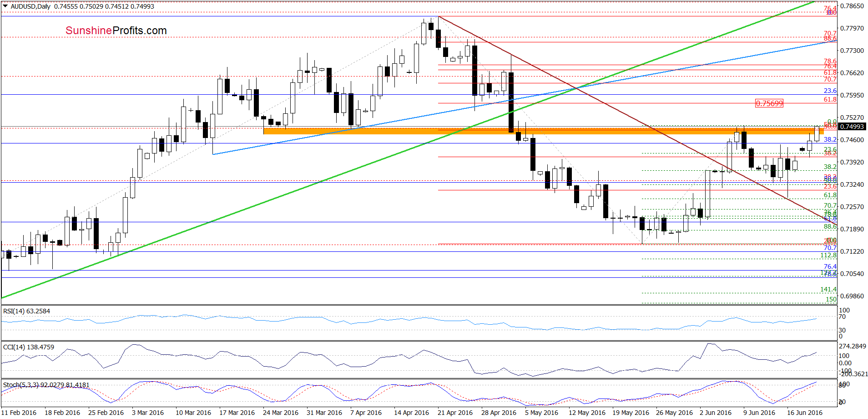Image resolution: width=868 pixels, height=419 pixels.
Task: Click the RSI(14) 63.2584 indicator label
Action: (26, 311)
